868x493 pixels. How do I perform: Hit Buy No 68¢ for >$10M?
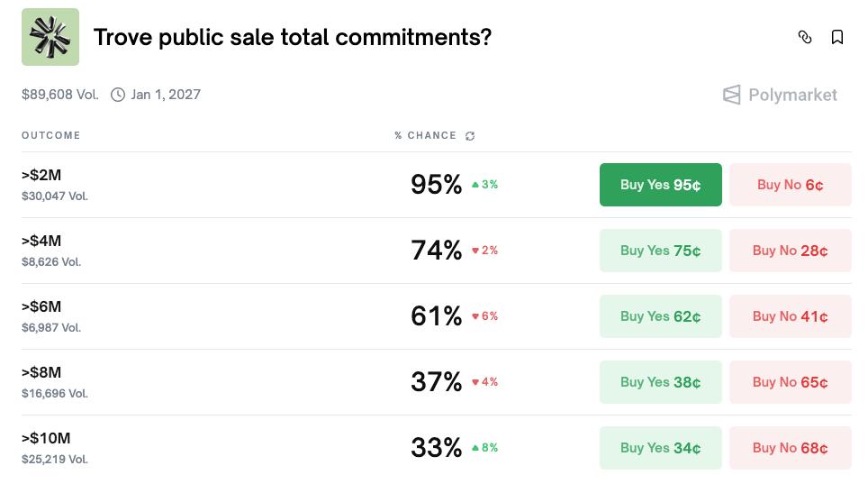(790, 448)
